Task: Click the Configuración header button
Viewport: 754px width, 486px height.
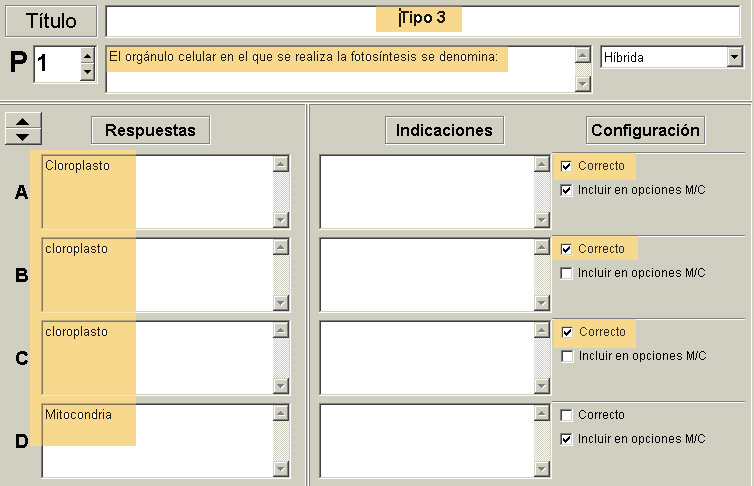Action: pos(646,130)
